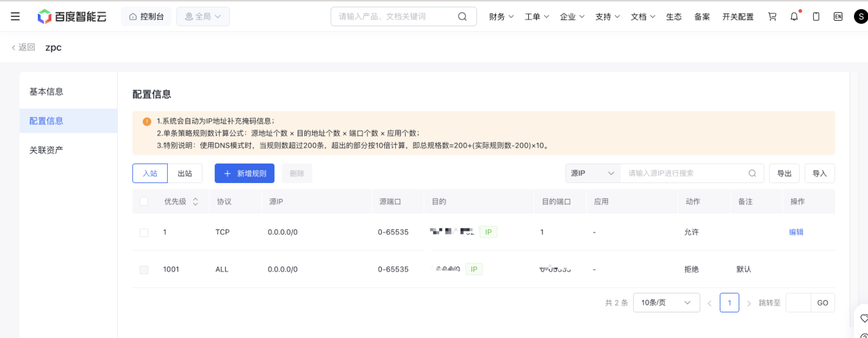Go to next page with right arrow
Viewport: 868px width, 338px height.
[749, 303]
